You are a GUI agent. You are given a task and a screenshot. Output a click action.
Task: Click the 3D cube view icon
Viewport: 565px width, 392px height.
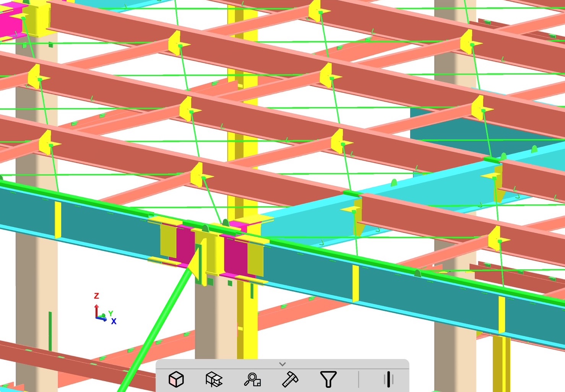pos(176,379)
